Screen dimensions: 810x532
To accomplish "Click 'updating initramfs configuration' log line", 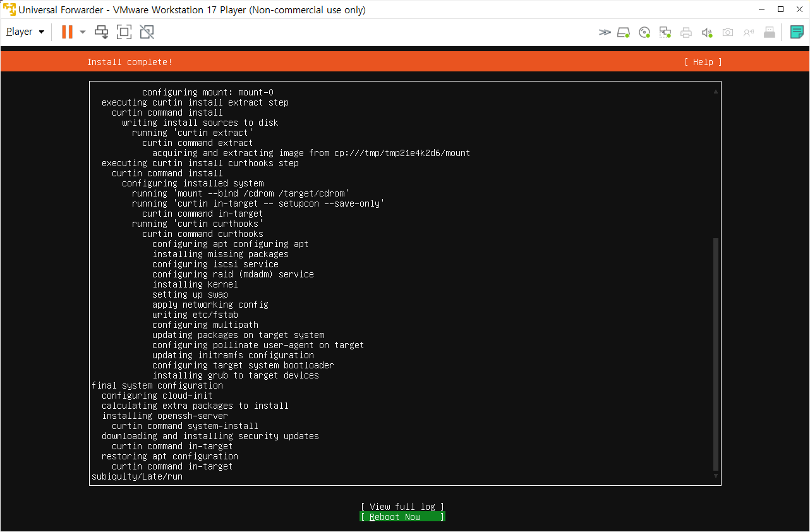I will pyautogui.click(x=233, y=355).
